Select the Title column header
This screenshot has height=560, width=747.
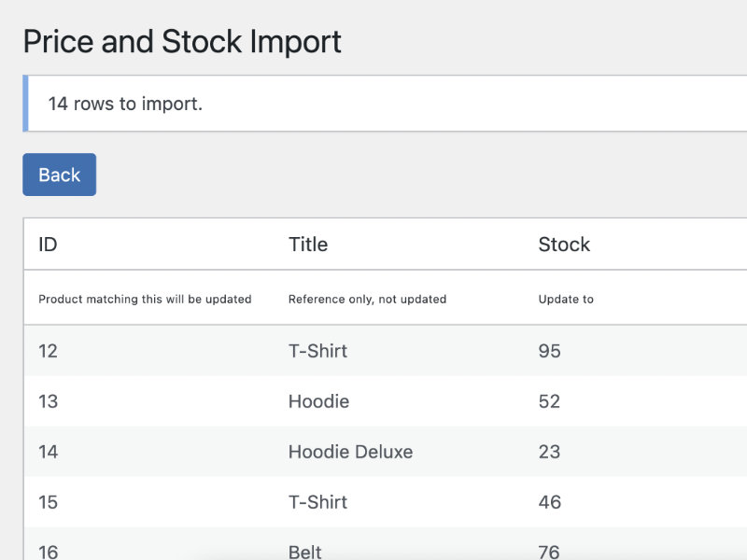308,245
